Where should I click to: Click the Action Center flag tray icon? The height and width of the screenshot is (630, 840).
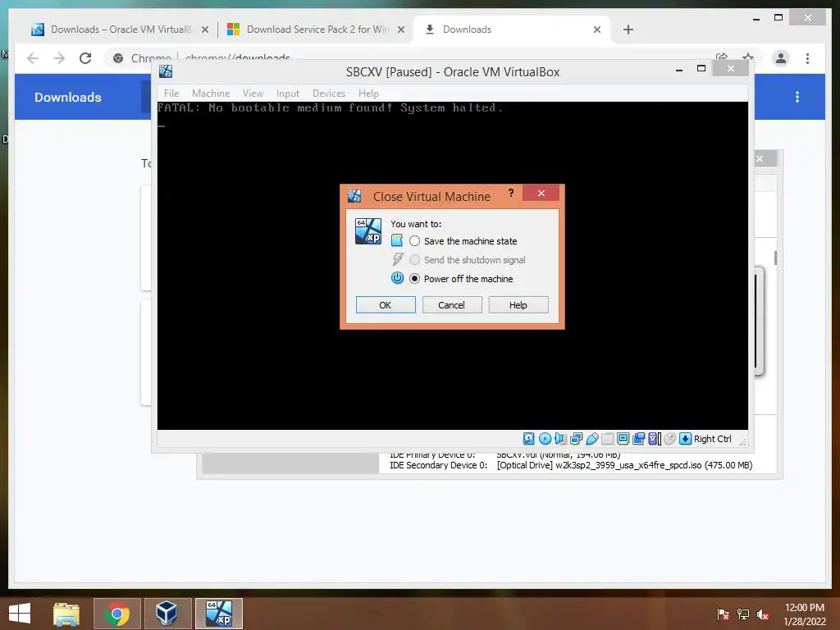(x=723, y=614)
